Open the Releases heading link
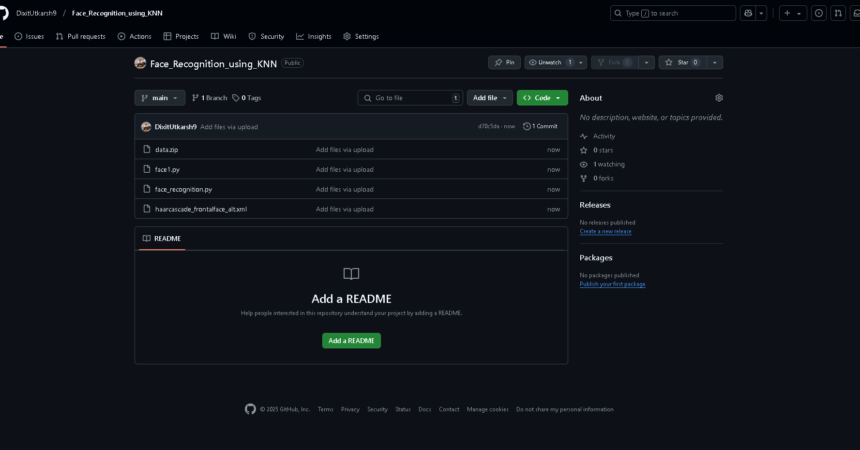Image resolution: width=860 pixels, height=450 pixels. pos(595,205)
